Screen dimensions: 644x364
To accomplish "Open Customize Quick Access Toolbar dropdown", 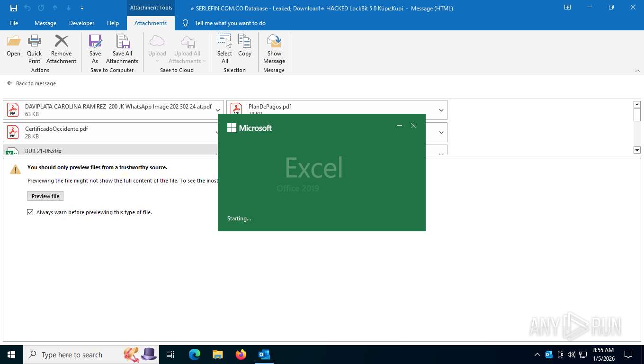I will tap(82, 8).
